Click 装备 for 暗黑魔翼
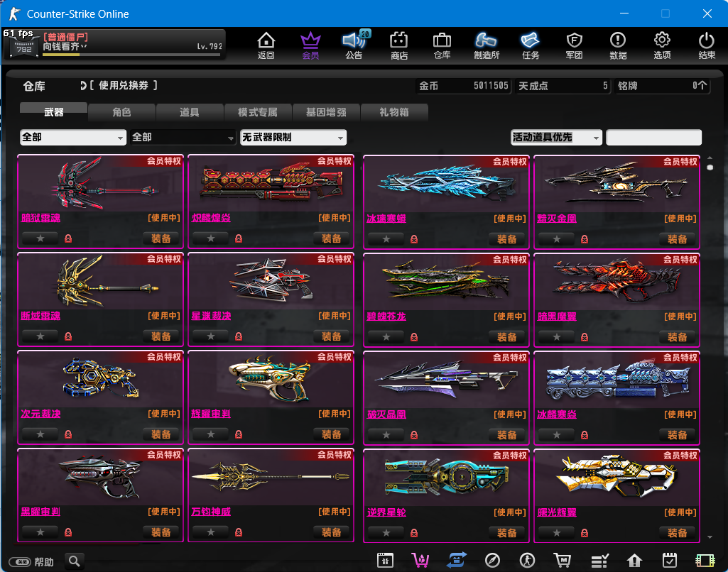728x572 pixels. tap(677, 337)
